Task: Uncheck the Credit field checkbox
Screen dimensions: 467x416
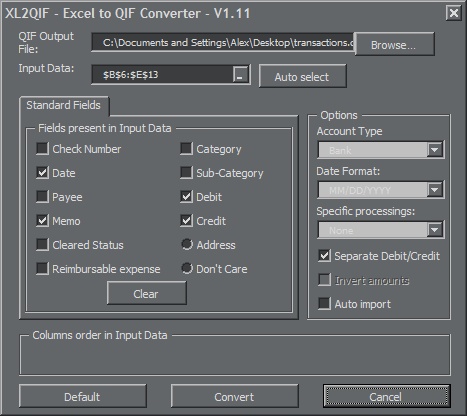Action: [186, 221]
